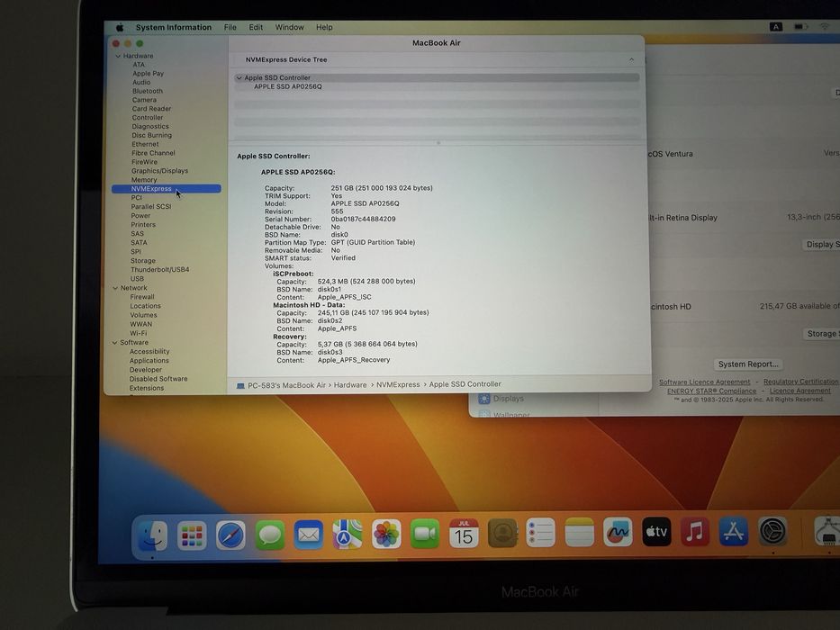Click the pane divider handle below device tree
Screen dimensions: 840x630
(x=438, y=143)
